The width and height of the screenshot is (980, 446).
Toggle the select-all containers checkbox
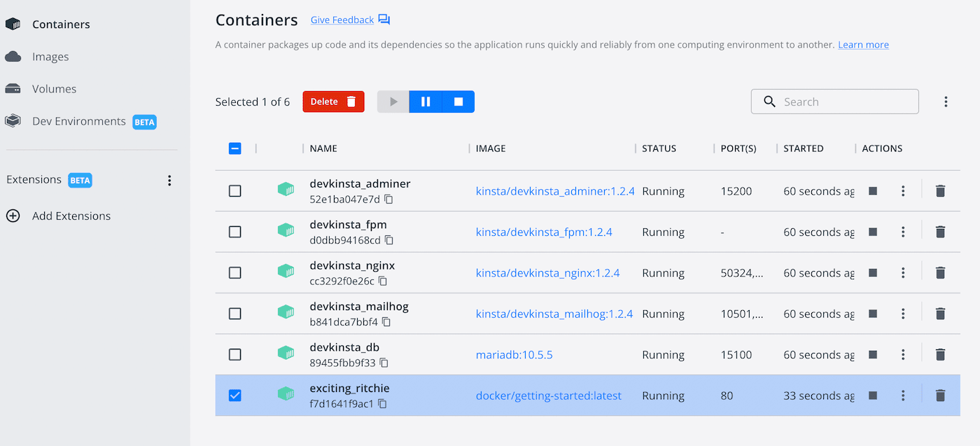[234, 148]
